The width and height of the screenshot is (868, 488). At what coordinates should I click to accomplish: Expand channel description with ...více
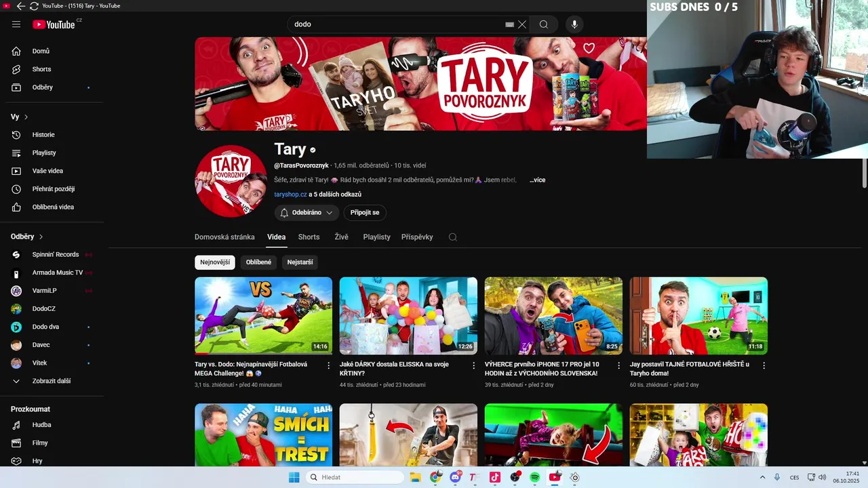[x=538, y=180]
